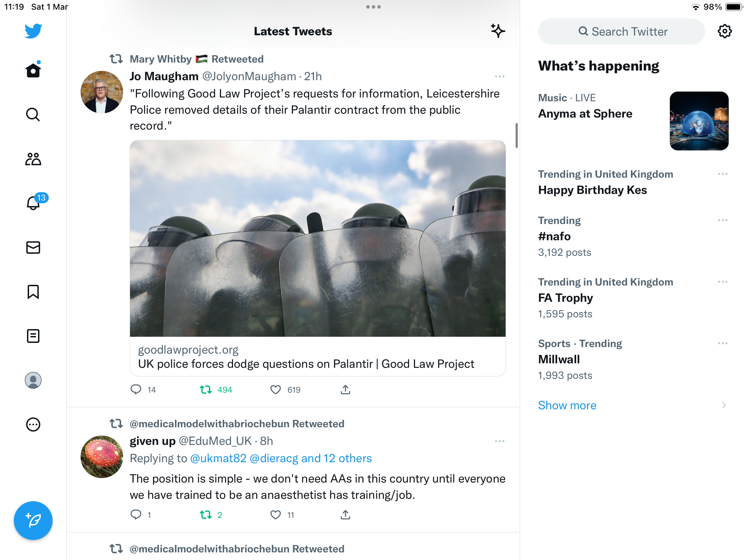Open more options on Jo Maugham's tweet
This screenshot has width=747, height=560.
(500, 76)
